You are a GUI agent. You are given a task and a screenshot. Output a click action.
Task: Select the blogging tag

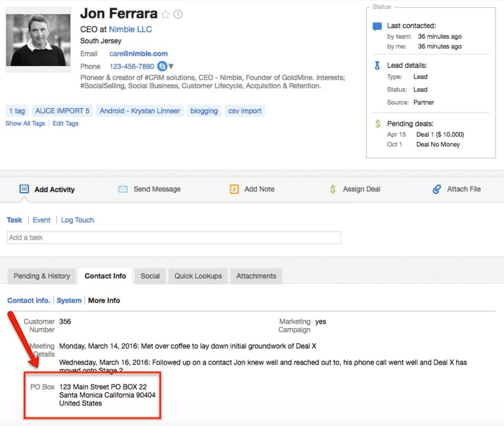pyautogui.click(x=204, y=111)
